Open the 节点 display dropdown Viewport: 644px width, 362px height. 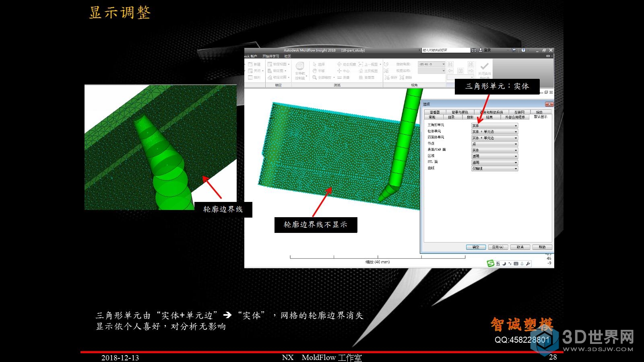tap(495, 144)
